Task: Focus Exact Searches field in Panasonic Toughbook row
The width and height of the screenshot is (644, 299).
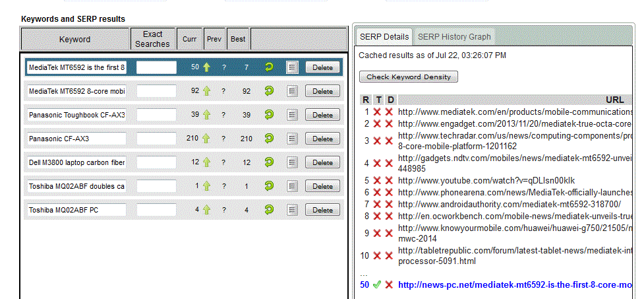Action: (x=156, y=115)
